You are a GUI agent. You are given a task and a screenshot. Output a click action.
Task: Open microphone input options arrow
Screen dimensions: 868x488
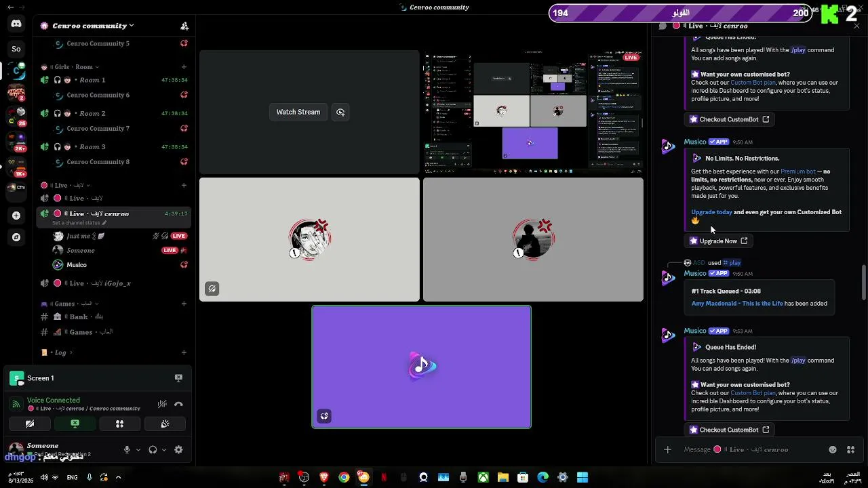(138, 449)
